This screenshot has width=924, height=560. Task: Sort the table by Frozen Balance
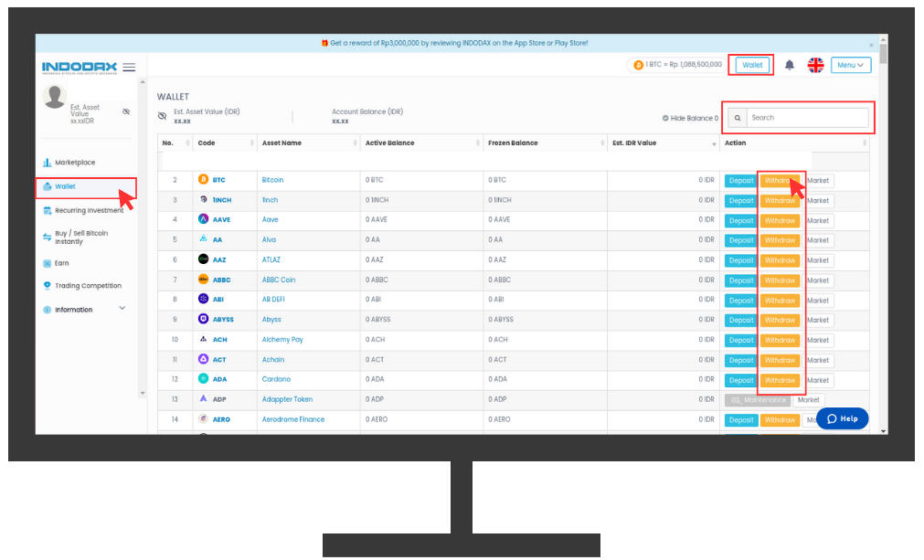(x=545, y=143)
